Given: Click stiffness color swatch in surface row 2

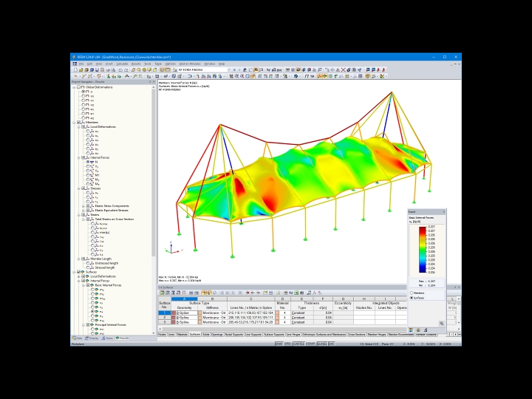Looking at the screenshot, I should (199, 318).
